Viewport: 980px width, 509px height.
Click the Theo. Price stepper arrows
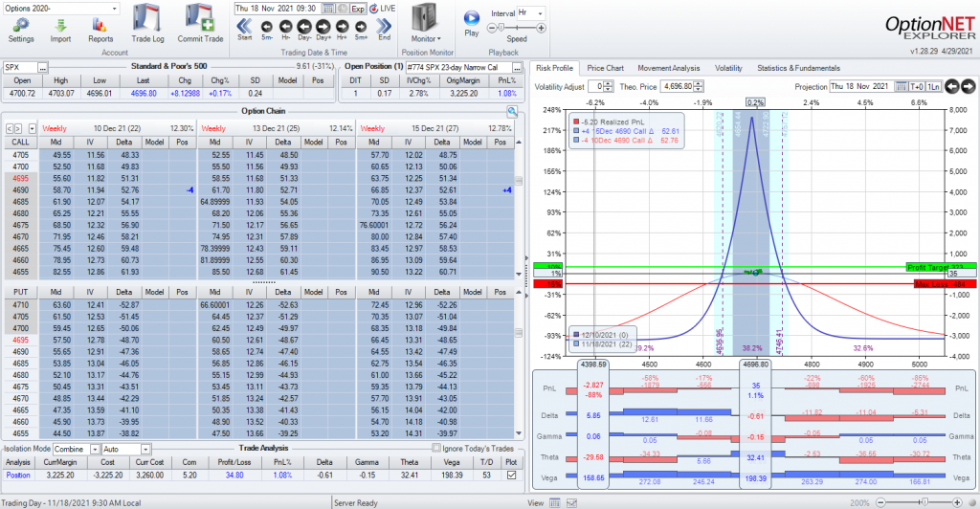[698, 86]
